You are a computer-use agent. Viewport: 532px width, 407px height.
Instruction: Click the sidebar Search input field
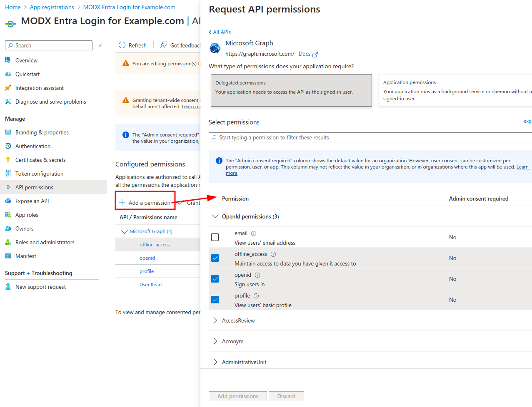[49, 45]
